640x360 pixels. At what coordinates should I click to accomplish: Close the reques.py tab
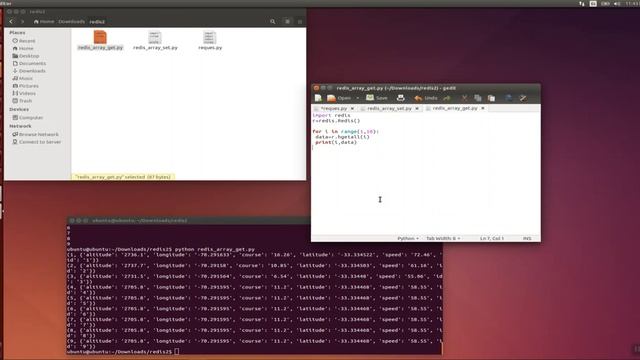[x=352, y=109]
